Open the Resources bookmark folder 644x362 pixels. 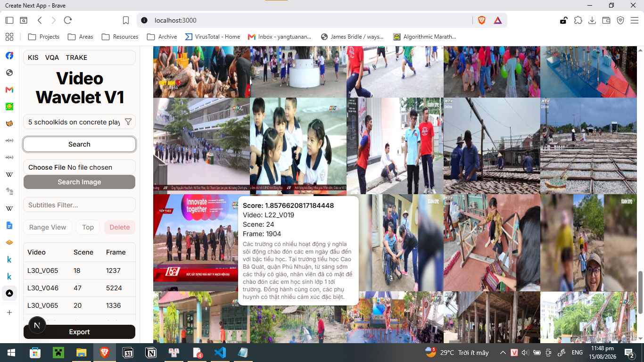pos(120,37)
